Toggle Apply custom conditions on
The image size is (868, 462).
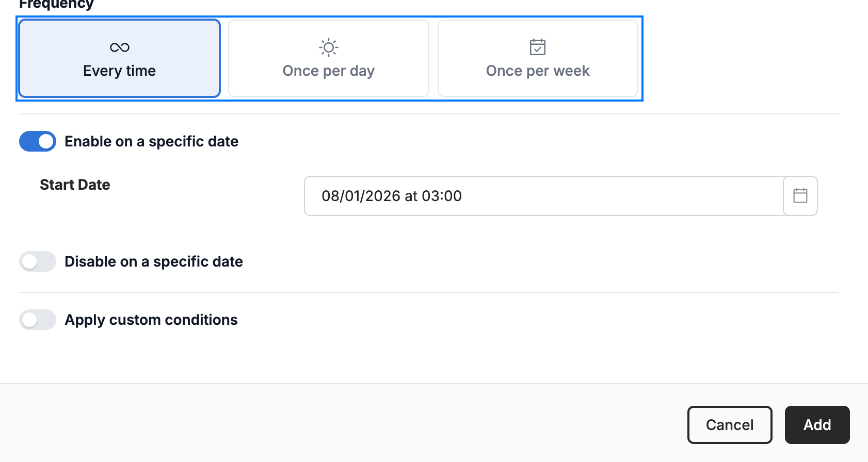pos(38,320)
